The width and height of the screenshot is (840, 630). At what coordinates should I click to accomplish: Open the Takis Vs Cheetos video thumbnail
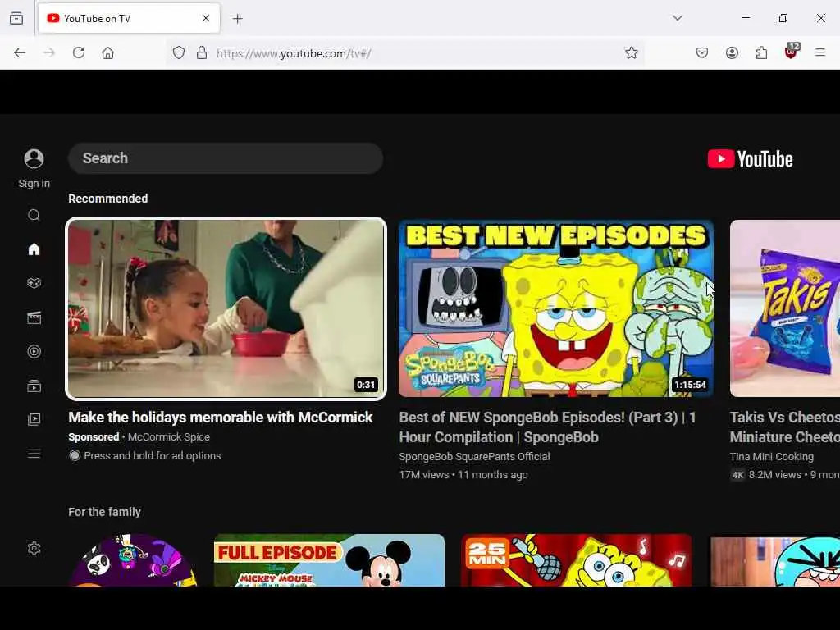coord(785,308)
